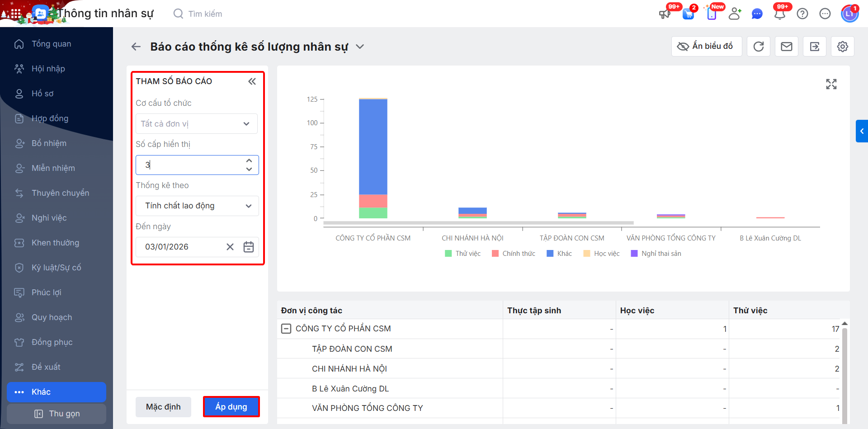Open the notifications bell icon
This screenshot has height=429, width=868.
[x=780, y=14]
